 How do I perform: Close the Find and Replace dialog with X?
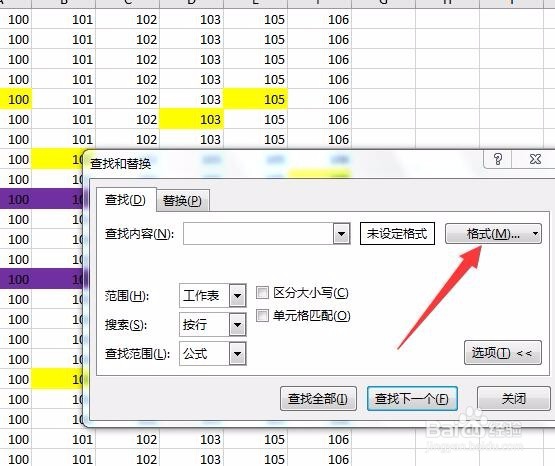(535, 159)
